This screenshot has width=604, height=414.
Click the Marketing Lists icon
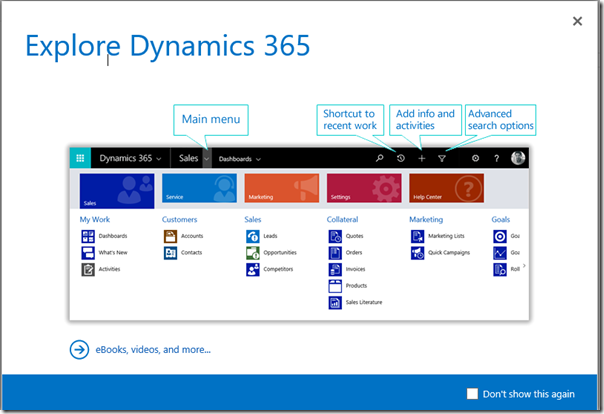click(x=418, y=236)
